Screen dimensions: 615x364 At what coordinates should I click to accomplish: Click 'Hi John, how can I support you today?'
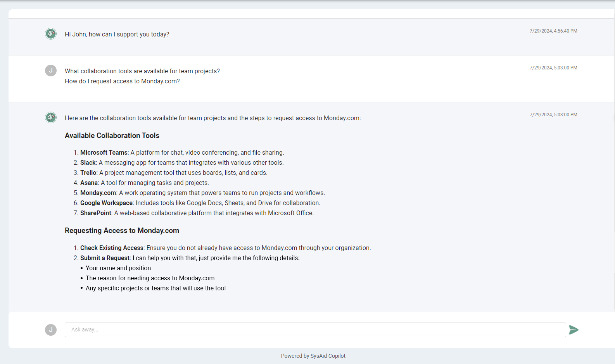point(117,34)
